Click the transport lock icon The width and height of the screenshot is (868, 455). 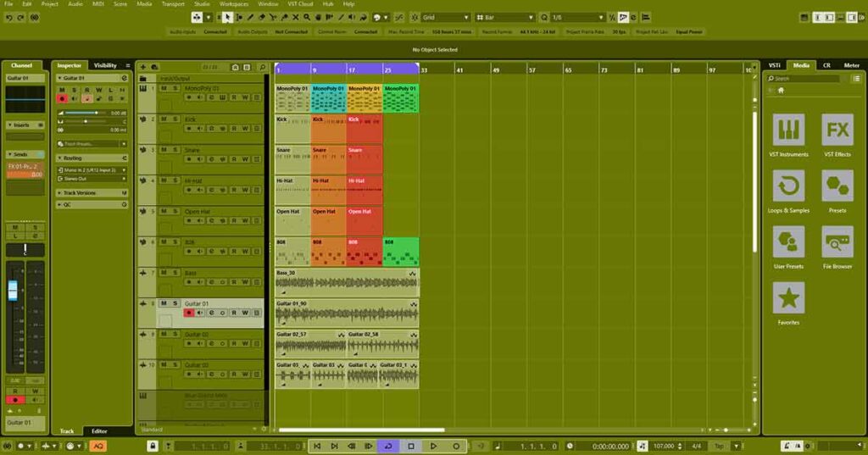point(153,447)
